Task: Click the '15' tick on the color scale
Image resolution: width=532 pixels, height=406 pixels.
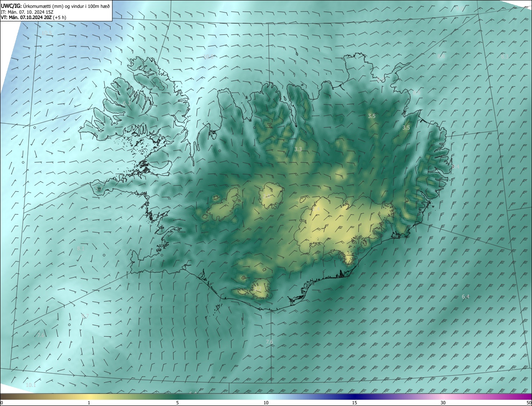Action: (355, 403)
